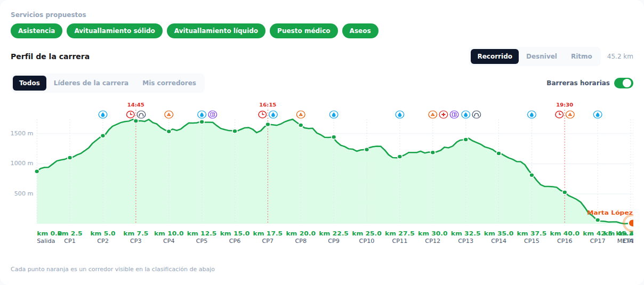Click the purple toilets icon above CP5

[x=213, y=115]
